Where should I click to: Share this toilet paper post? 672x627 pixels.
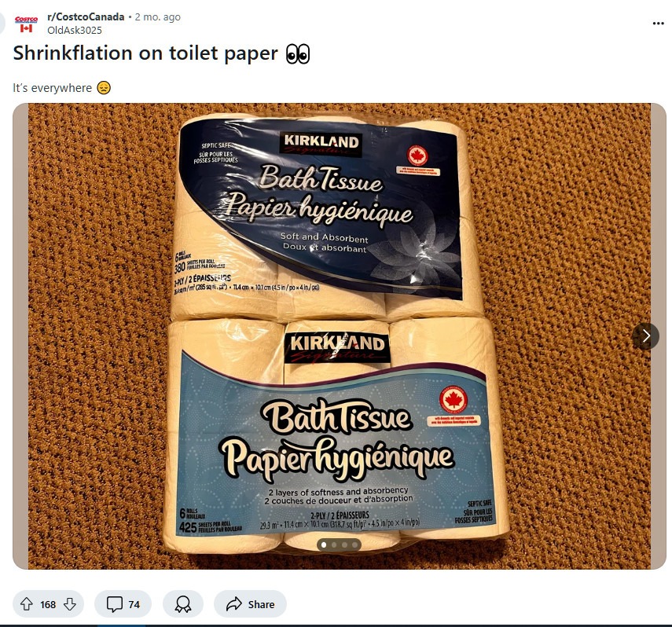coord(250,604)
